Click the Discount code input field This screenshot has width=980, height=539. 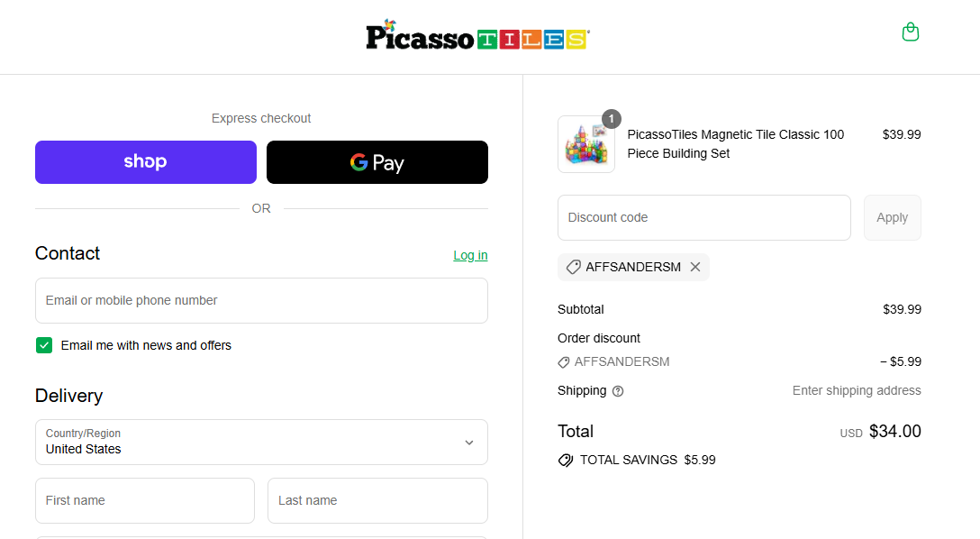click(x=704, y=217)
